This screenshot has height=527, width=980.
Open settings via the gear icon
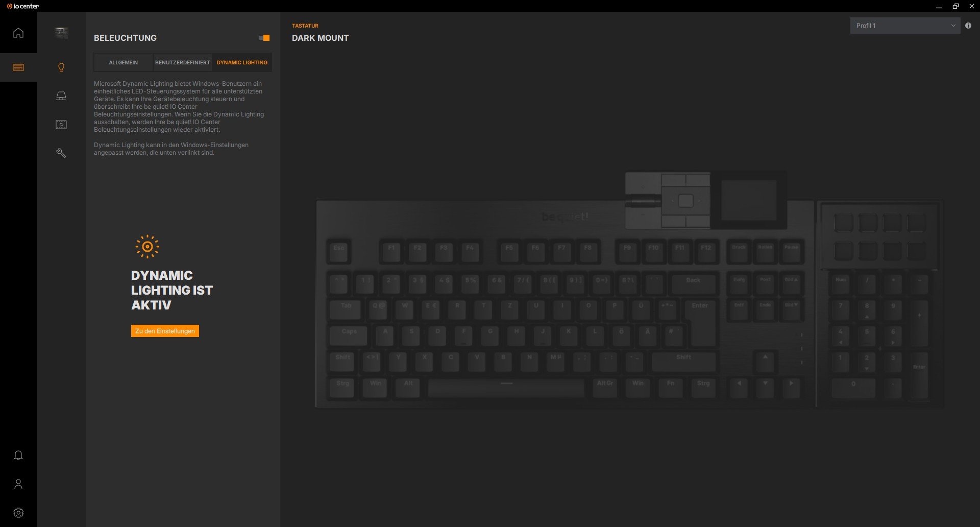pos(18,513)
